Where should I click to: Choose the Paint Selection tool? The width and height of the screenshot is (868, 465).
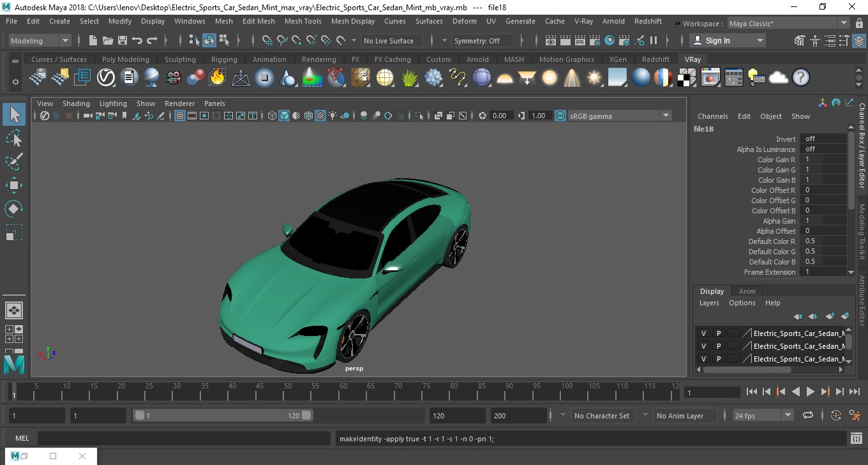pyautogui.click(x=14, y=162)
